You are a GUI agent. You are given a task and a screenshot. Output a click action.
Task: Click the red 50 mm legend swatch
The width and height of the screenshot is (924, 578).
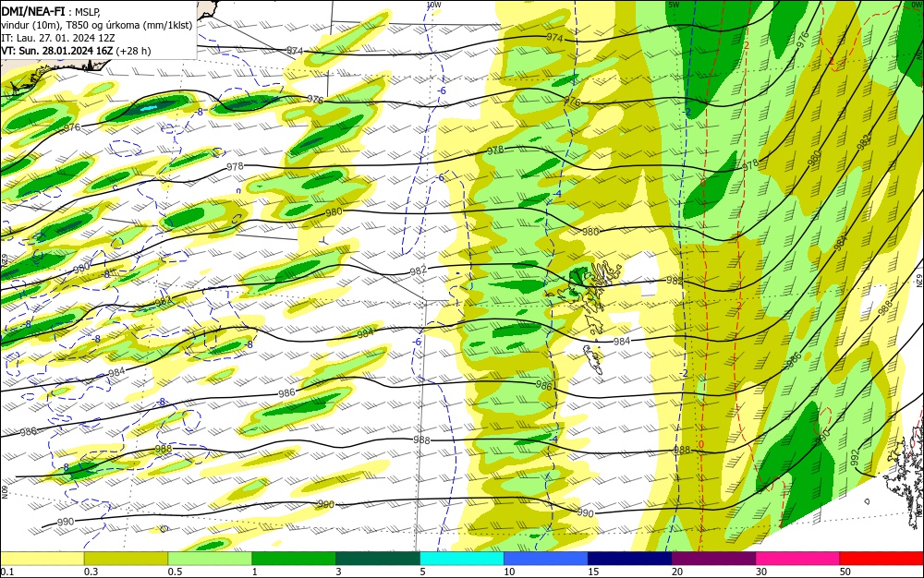(881, 559)
